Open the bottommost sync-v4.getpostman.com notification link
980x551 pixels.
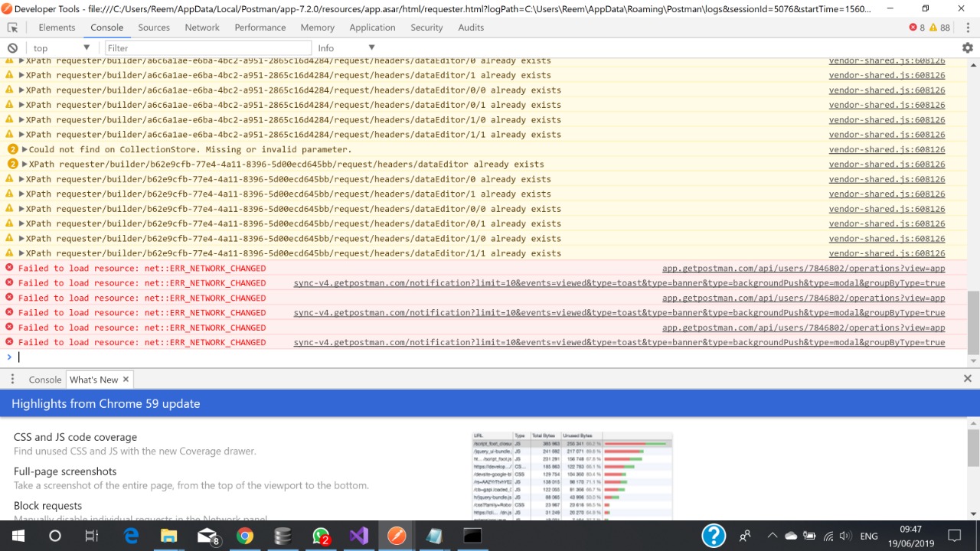click(619, 342)
